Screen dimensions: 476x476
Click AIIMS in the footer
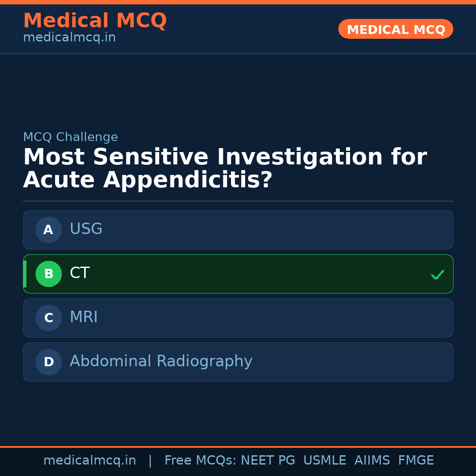372,461
